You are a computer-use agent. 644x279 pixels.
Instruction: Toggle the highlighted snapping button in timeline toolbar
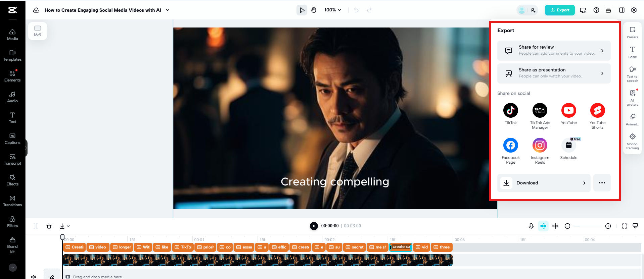coord(543,226)
